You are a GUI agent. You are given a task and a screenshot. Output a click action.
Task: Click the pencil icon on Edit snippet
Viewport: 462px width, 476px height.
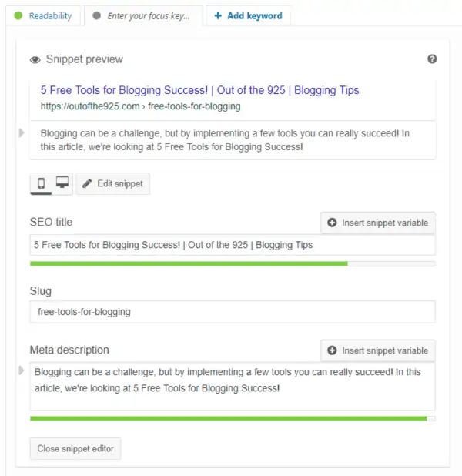(88, 183)
